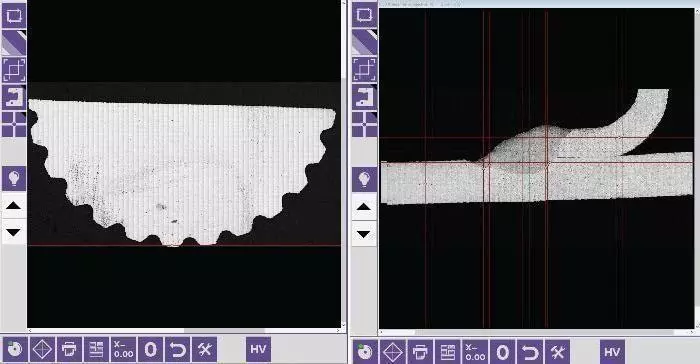The height and width of the screenshot is (364, 700).
Task: Open the tools settings icon in left bottom toolbar
Action: [204, 349]
